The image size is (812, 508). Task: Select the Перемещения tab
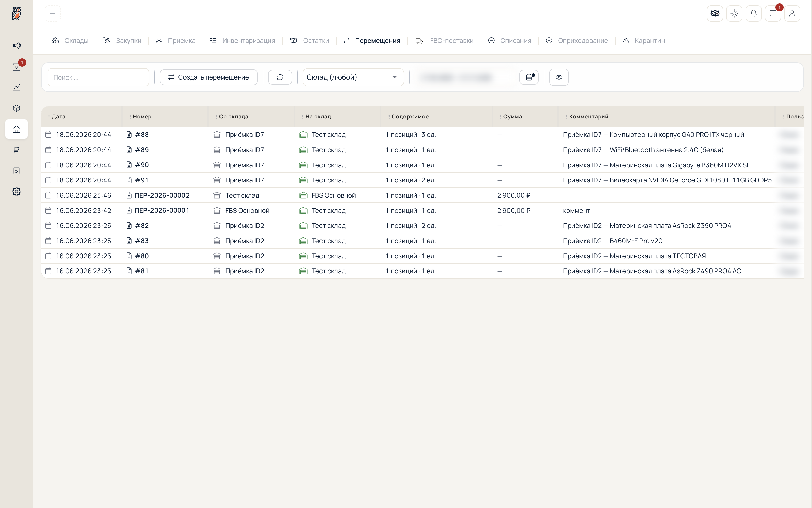tap(372, 41)
